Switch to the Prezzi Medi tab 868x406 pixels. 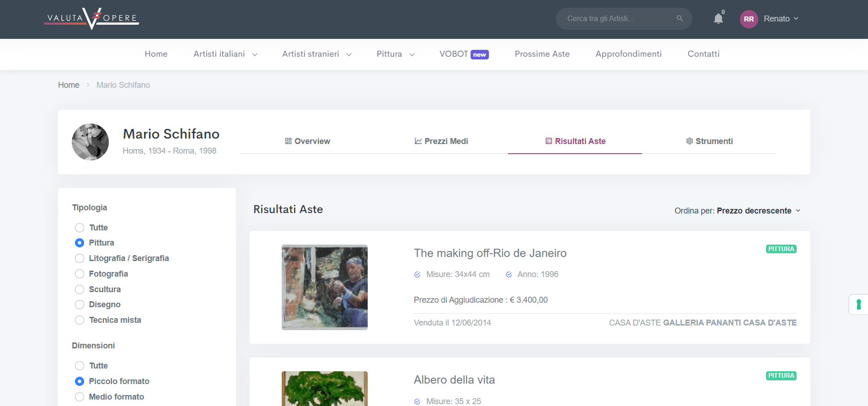[x=441, y=141]
